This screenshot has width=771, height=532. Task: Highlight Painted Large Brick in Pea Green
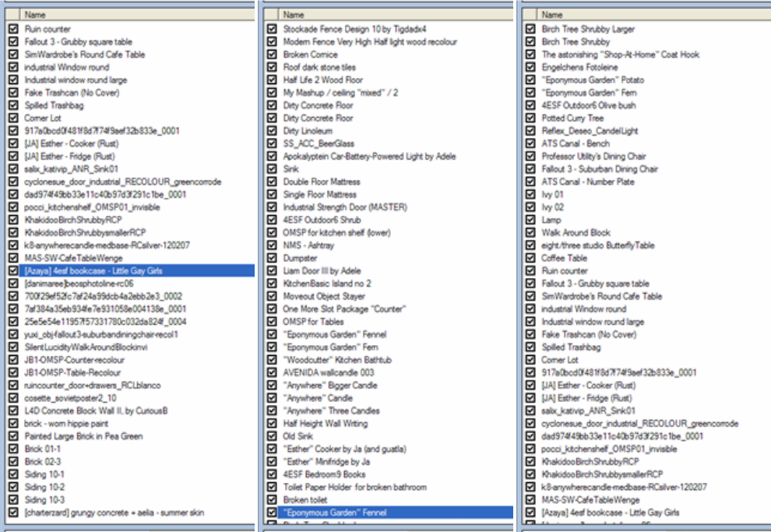tap(84, 436)
